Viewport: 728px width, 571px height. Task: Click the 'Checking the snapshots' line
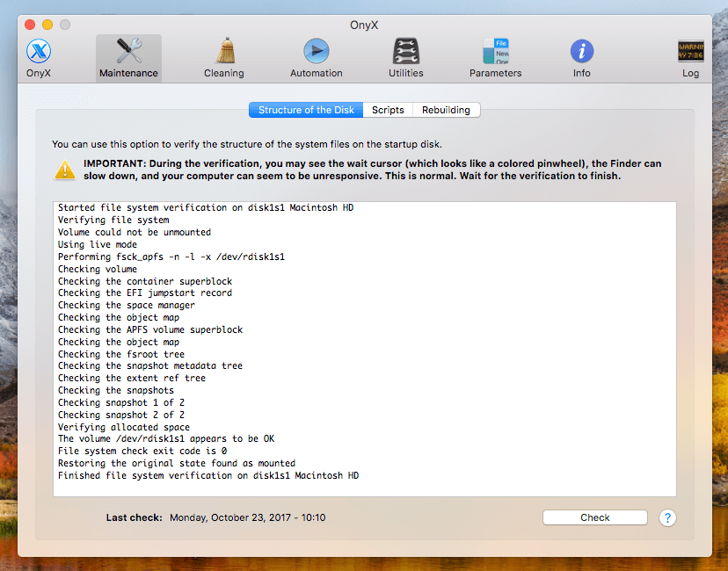pyautogui.click(x=116, y=391)
